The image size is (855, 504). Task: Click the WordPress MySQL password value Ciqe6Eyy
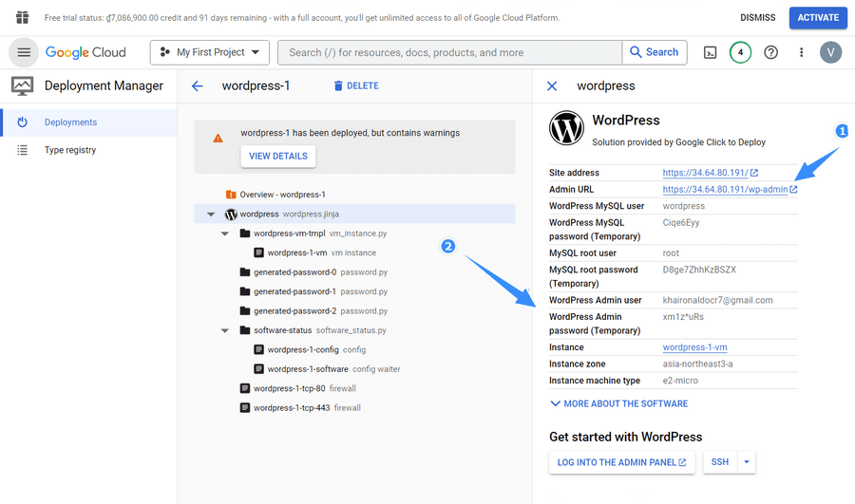(681, 223)
